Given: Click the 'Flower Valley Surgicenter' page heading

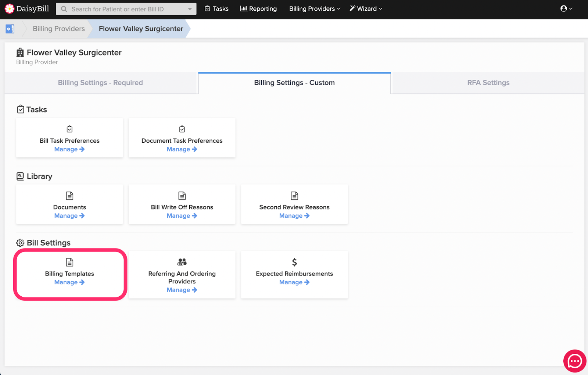Looking at the screenshot, I should point(74,53).
